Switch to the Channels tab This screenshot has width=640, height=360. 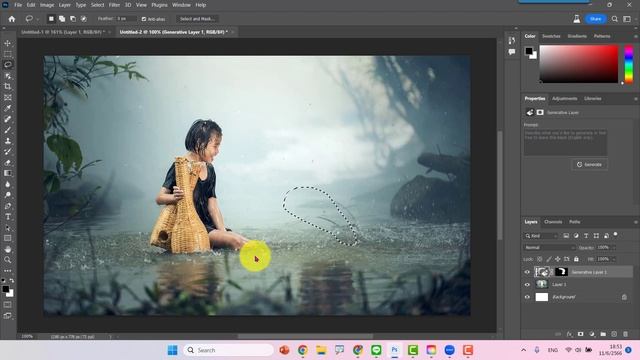(x=553, y=222)
